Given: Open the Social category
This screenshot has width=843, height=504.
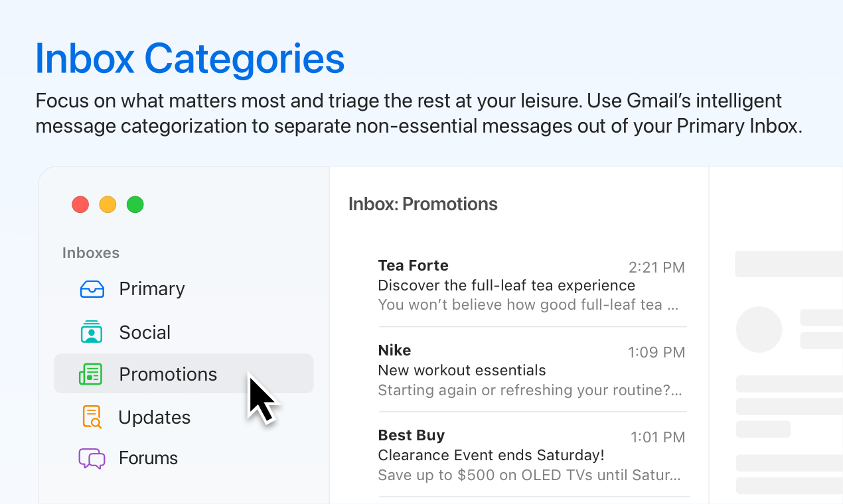Looking at the screenshot, I should click(145, 332).
